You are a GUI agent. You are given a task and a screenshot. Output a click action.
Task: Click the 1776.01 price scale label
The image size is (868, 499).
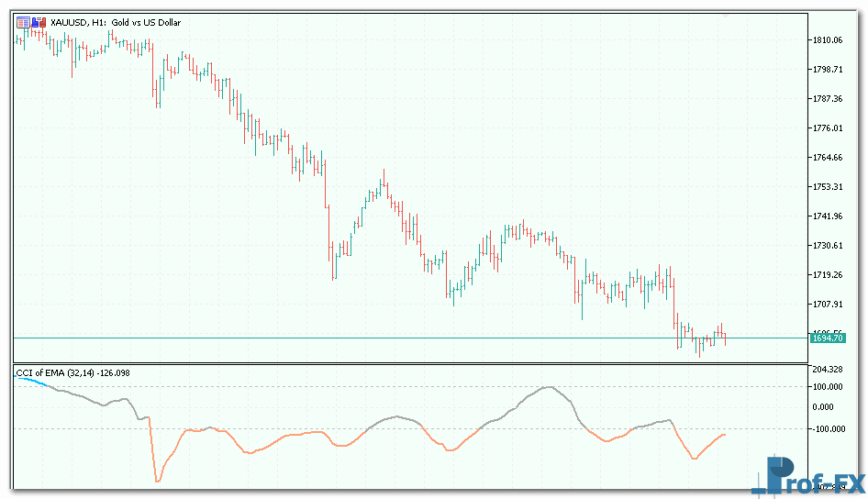point(827,128)
